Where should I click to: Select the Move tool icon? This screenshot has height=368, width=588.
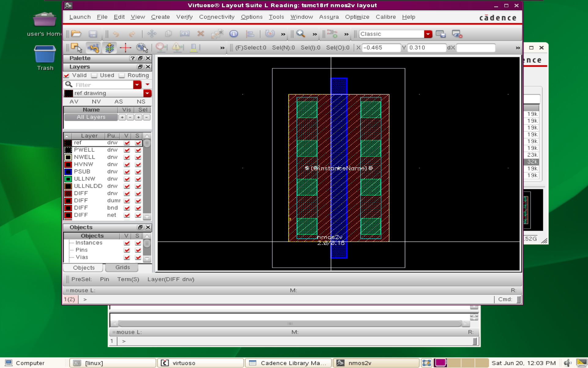tap(152, 34)
